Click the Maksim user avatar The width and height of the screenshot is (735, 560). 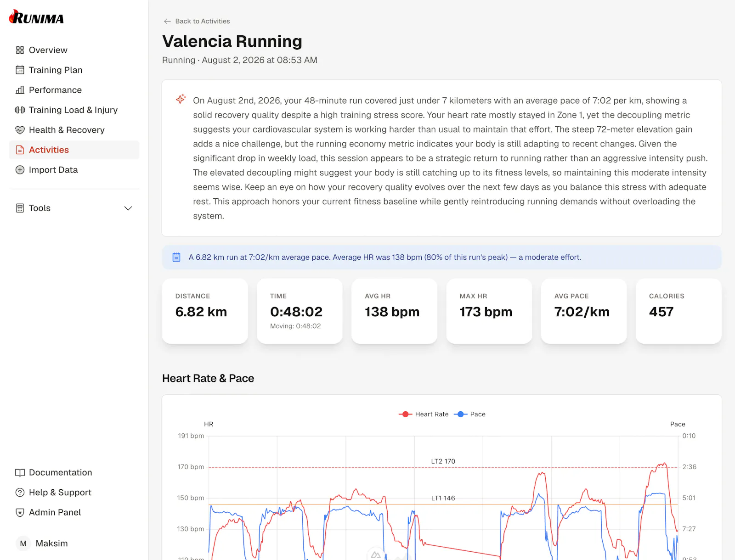[23, 543]
